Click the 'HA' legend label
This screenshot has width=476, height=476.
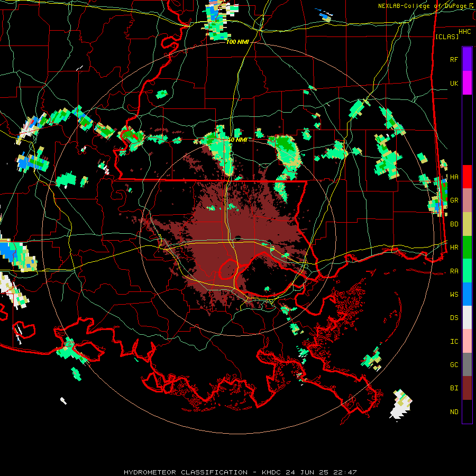pos(454,177)
